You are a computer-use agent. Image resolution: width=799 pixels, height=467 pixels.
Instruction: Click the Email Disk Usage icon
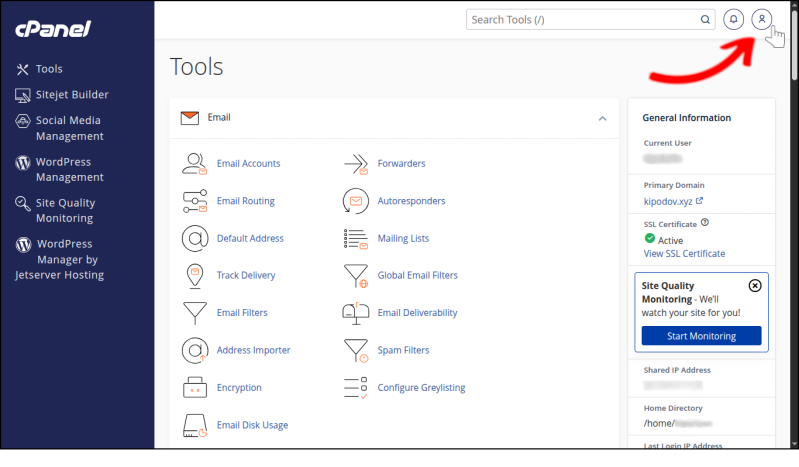click(195, 425)
